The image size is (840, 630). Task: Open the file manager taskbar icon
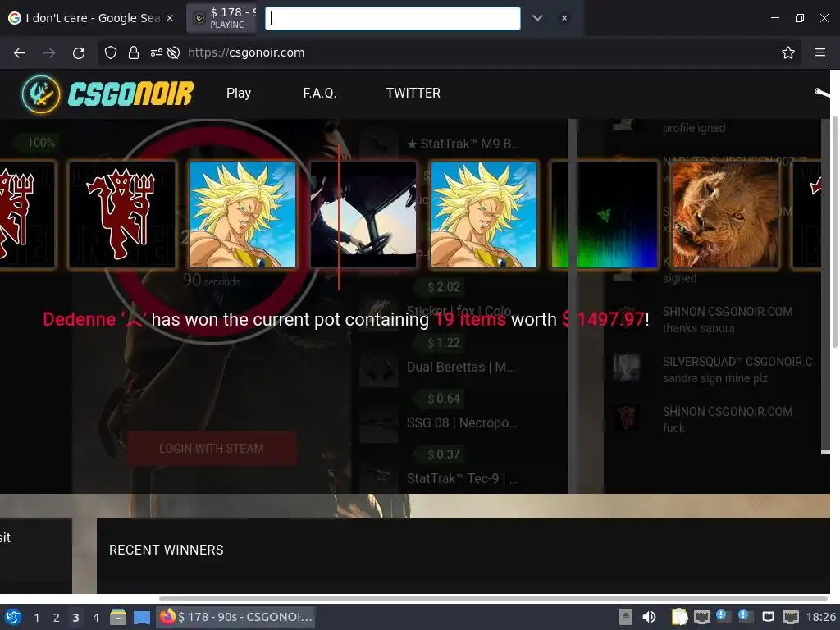click(x=118, y=617)
